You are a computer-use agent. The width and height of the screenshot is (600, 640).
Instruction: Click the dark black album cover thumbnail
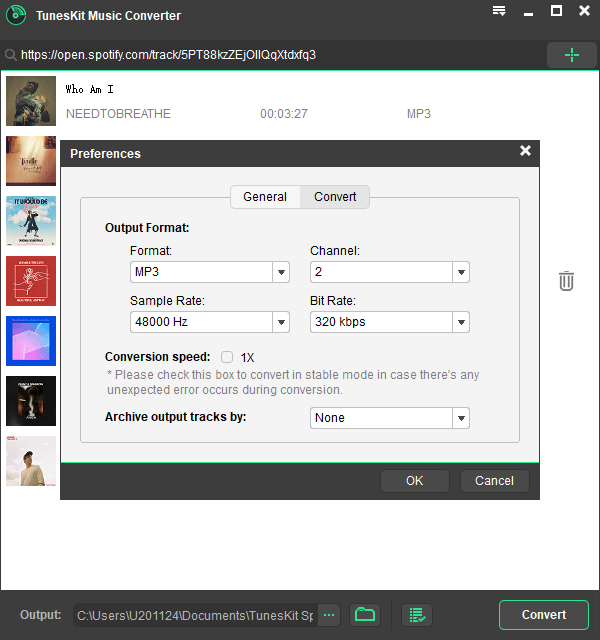[x=31, y=401]
